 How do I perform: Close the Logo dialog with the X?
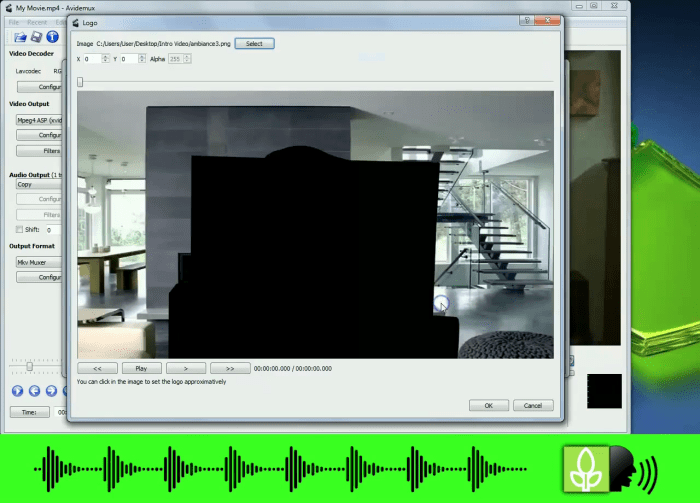(x=548, y=21)
